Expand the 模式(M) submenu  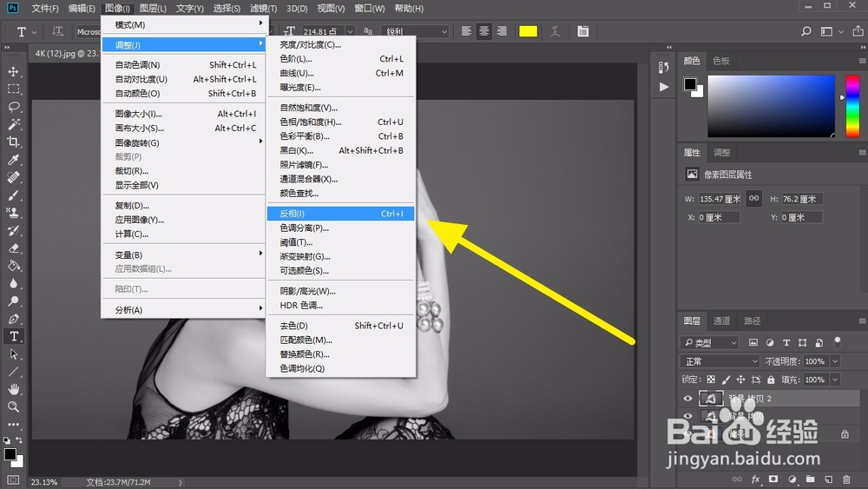[x=183, y=24]
